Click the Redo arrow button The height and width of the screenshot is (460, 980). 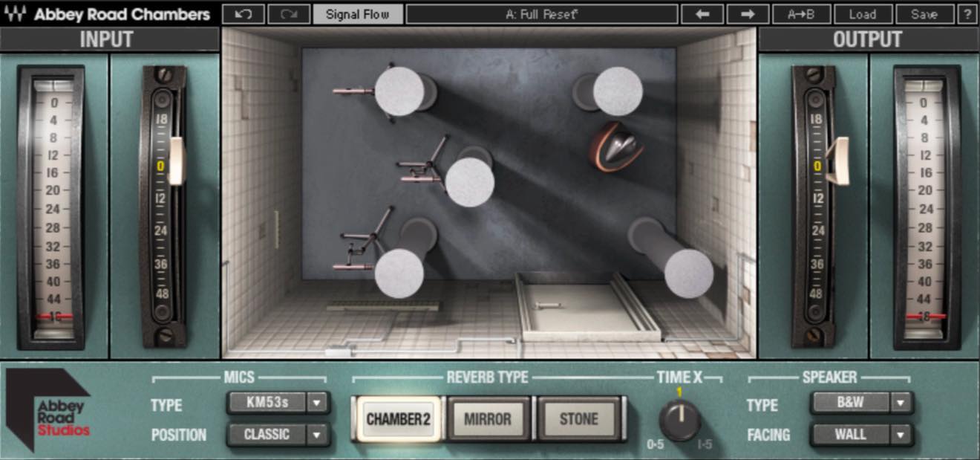point(289,14)
